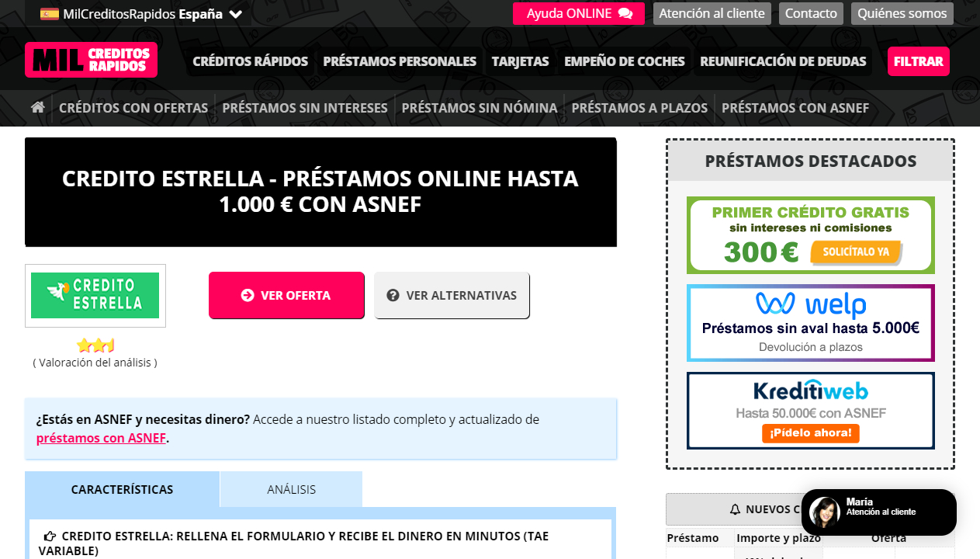Click the MilCreditosRapidos site logo
This screenshot has height=559, width=980.
tap(91, 60)
